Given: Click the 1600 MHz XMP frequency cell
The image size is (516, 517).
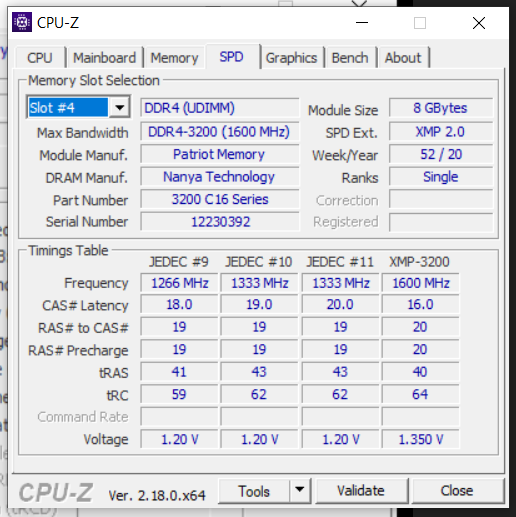Looking at the screenshot, I should [420, 283].
